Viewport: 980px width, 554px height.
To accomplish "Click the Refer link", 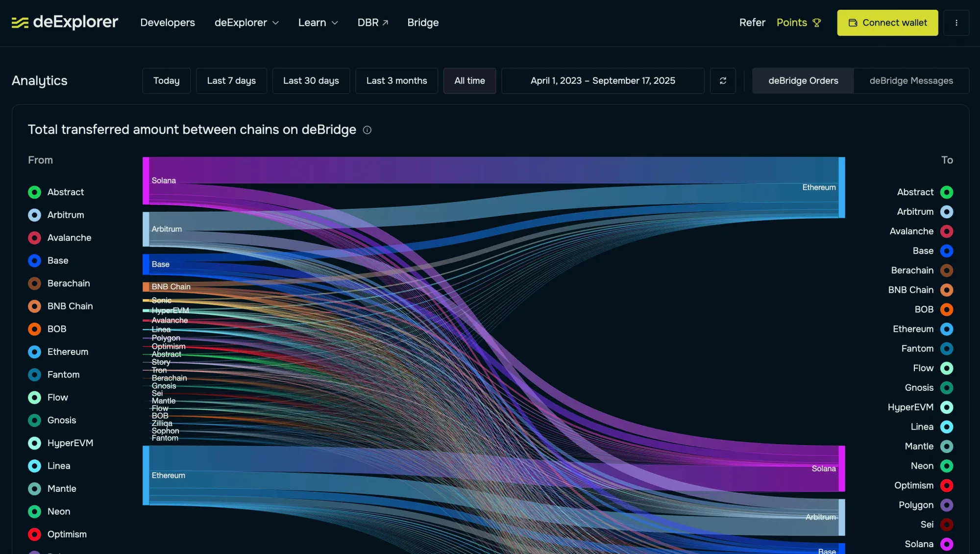I will click(x=752, y=23).
